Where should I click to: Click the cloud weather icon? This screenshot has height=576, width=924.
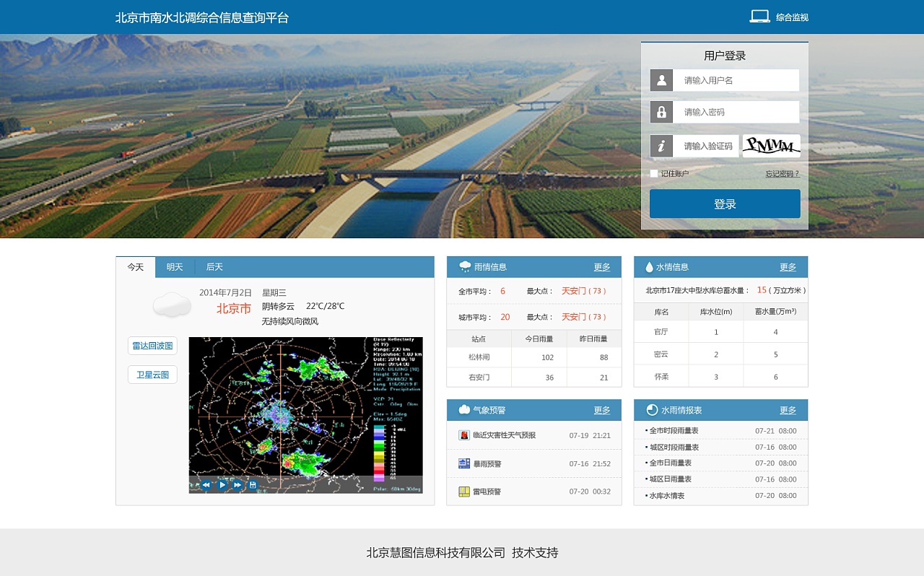coord(172,305)
